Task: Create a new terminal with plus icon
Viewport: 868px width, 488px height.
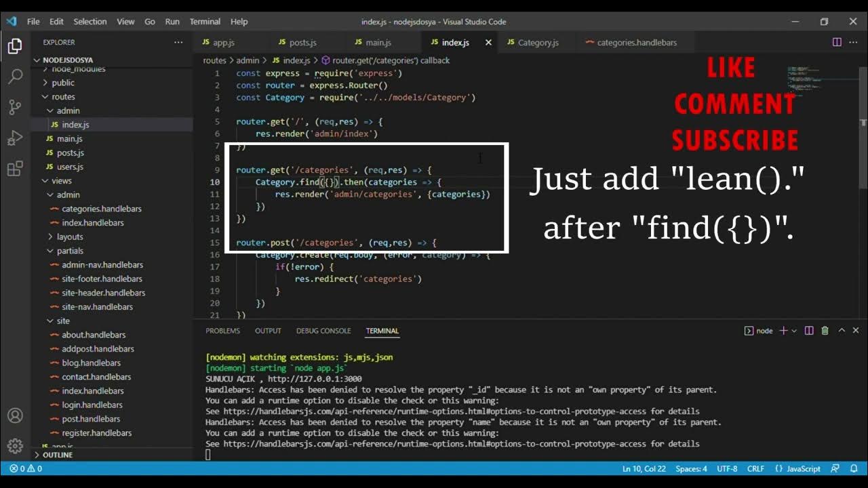Action: (x=783, y=331)
